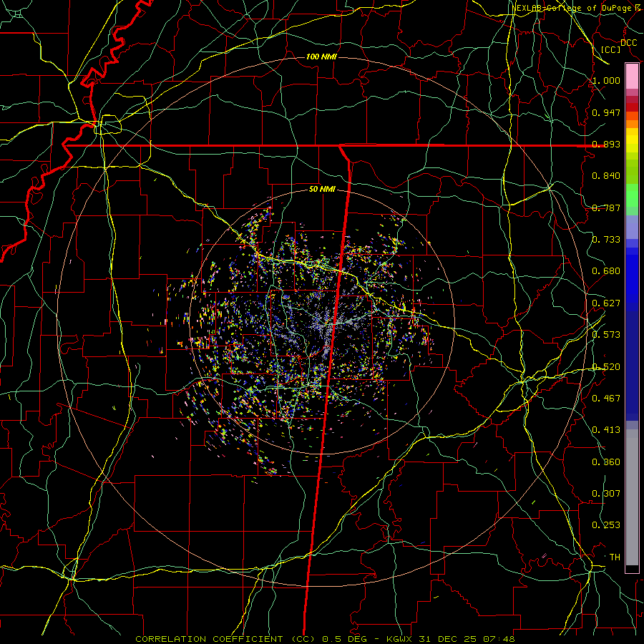Select the 0.787 legend value
644x644 pixels.
coord(606,208)
